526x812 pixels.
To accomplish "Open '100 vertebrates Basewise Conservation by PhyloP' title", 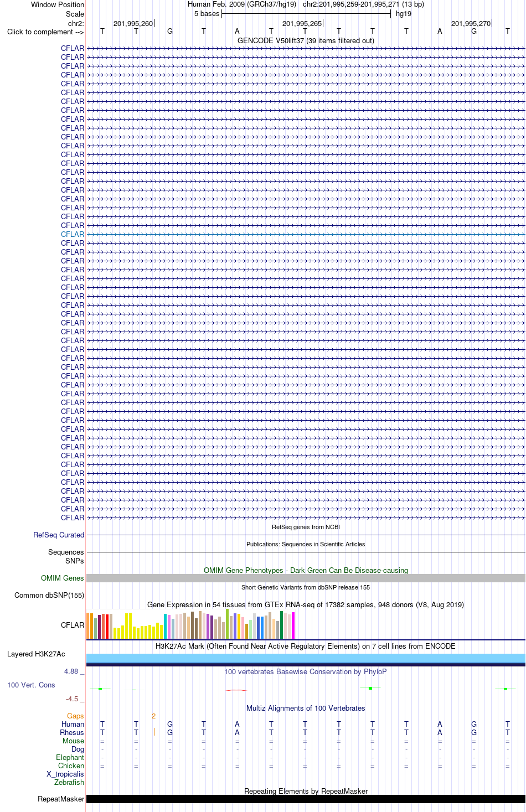I will [x=306, y=671].
